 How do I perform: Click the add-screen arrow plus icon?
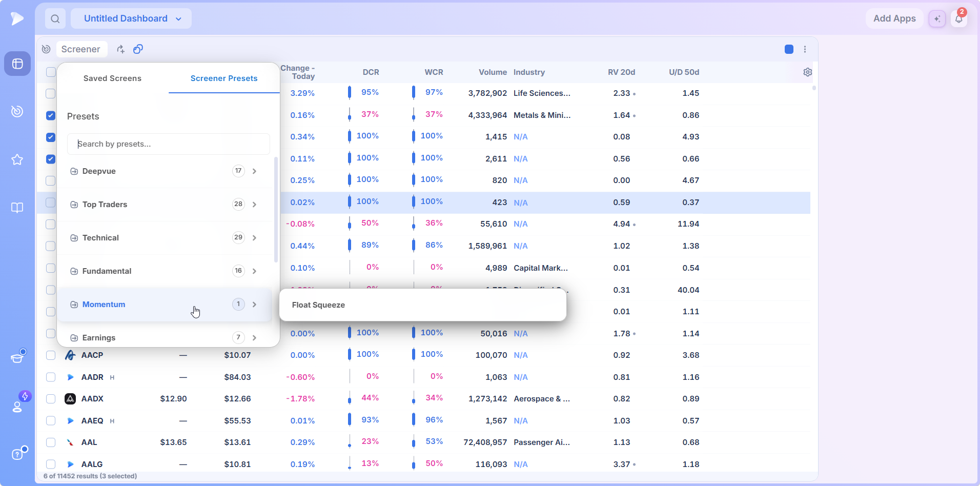pos(120,49)
